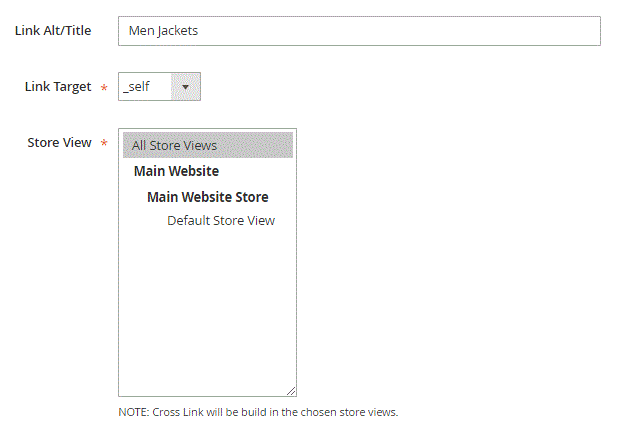Focus the Link Alt/Title input field
The image size is (643, 428).
(x=359, y=31)
